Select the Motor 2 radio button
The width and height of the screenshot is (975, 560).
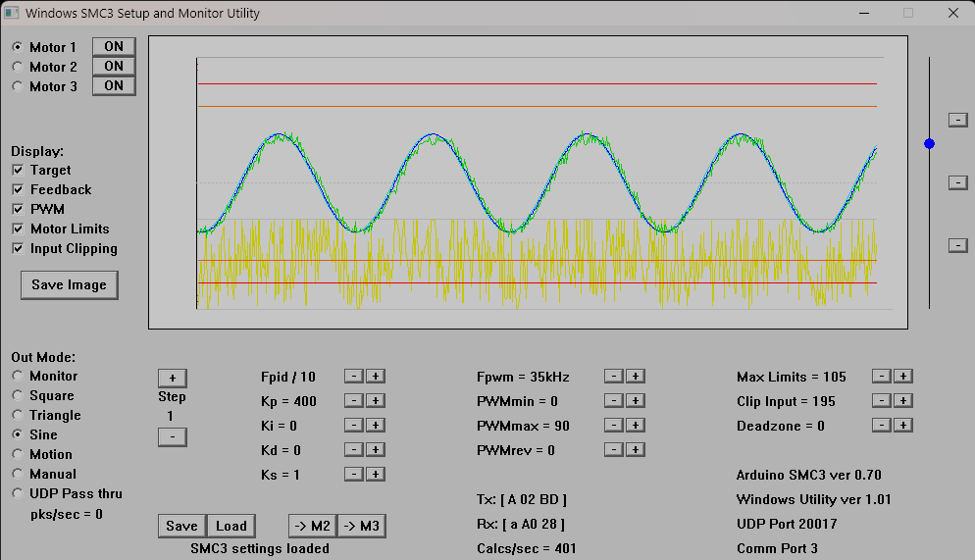(18, 67)
